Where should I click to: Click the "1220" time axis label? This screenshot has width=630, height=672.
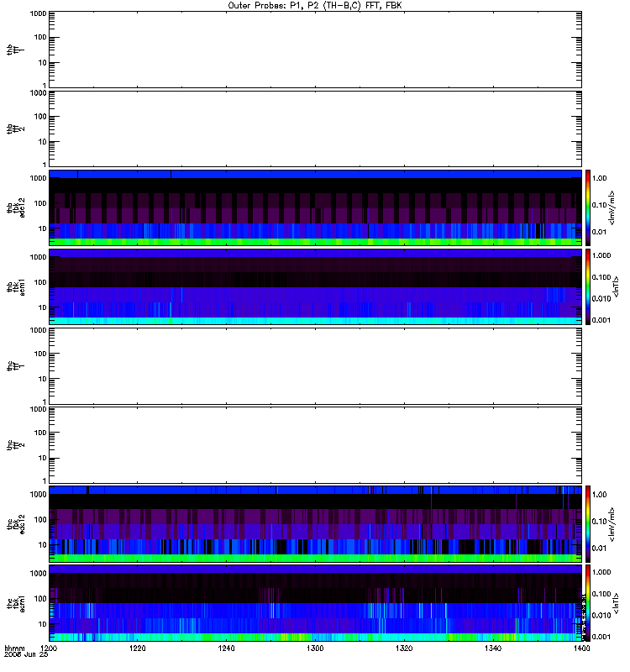(x=138, y=648)
